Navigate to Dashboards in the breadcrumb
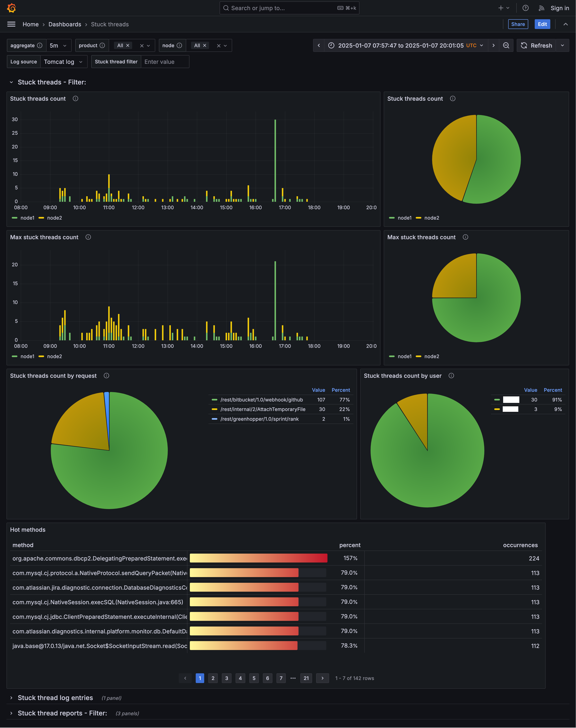This screenshot has height=728, width=576. click(x=65, y=24)
